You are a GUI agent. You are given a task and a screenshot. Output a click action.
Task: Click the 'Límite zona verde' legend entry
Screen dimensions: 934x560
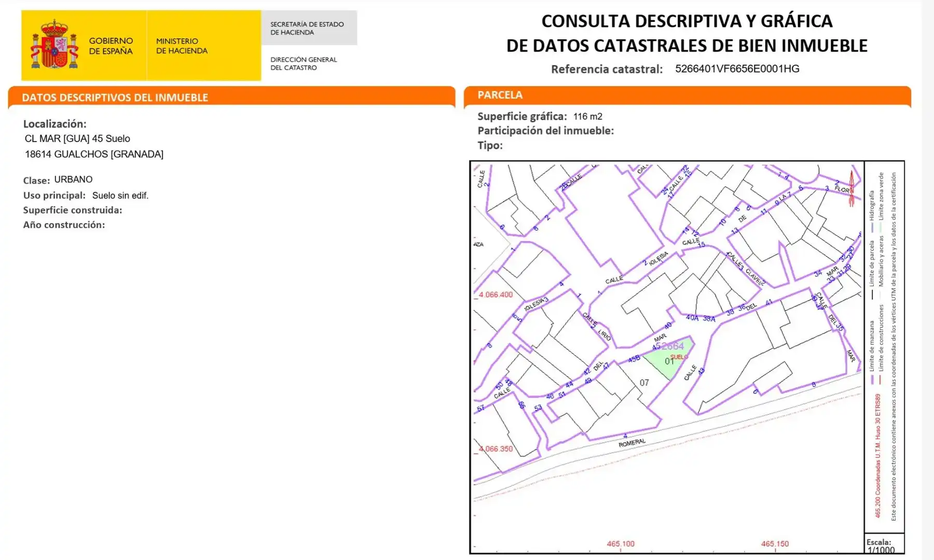[881, 202]
